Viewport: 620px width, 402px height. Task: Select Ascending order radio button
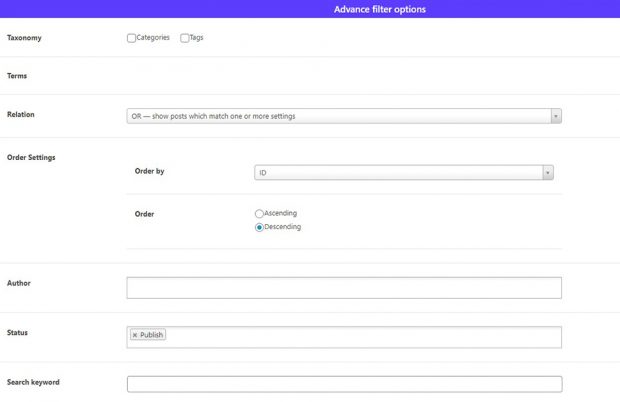(x=260, y=213)
